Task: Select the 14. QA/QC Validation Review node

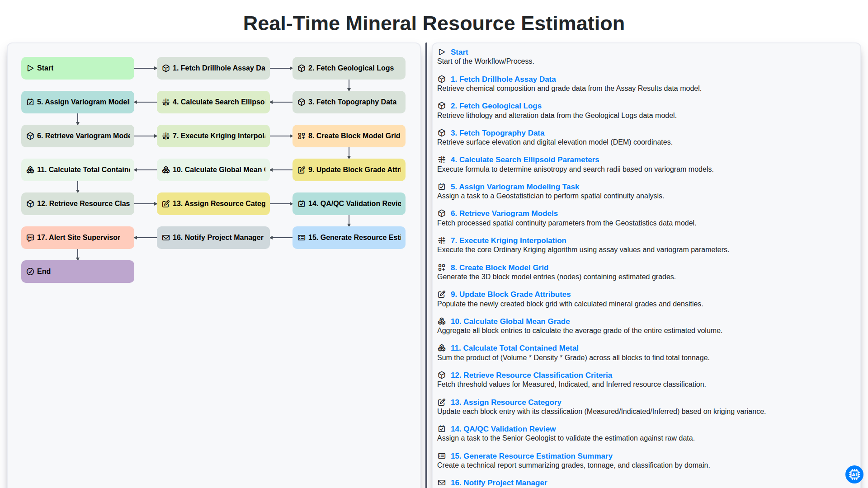Action: (349, 204)
